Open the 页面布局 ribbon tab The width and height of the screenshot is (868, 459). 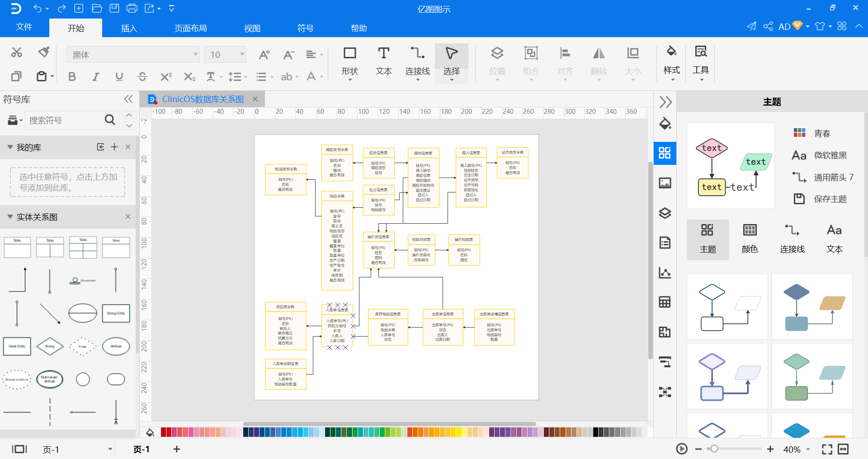tap(190, 28)
